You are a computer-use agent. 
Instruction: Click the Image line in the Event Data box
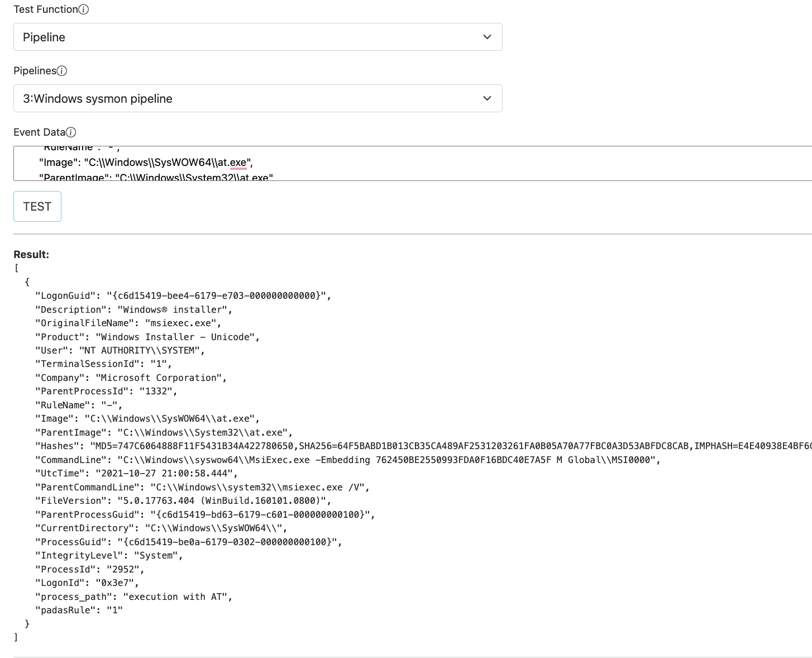pos(146,163)
